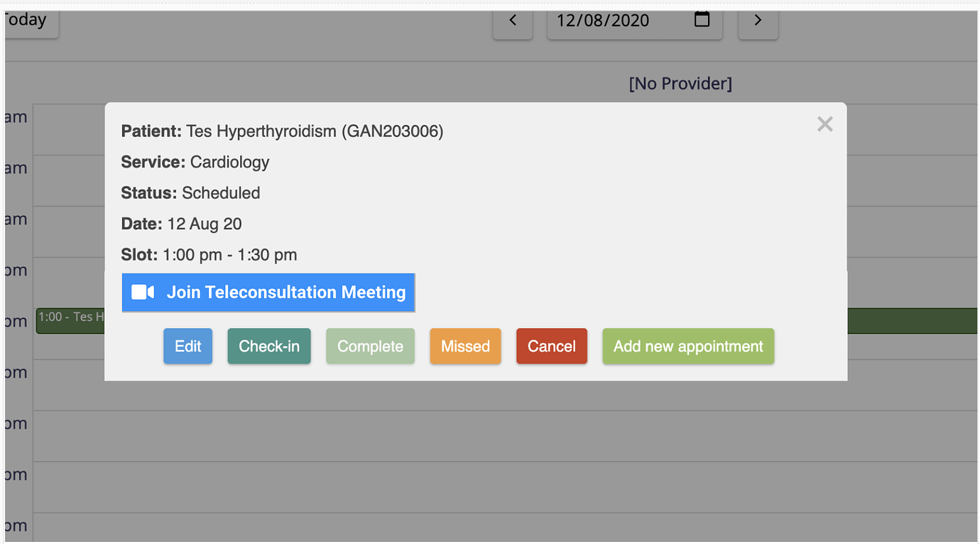Cancel the scheduled appointment

coord(552,346)
